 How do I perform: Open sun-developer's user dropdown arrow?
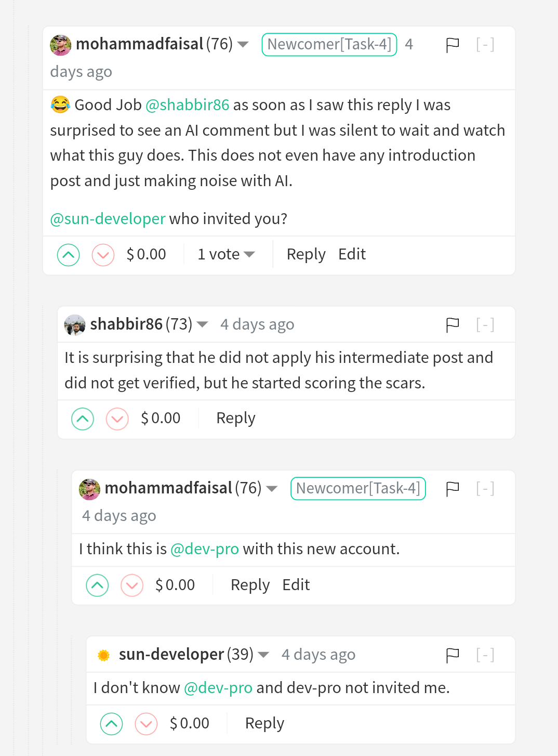click(264, 655)
